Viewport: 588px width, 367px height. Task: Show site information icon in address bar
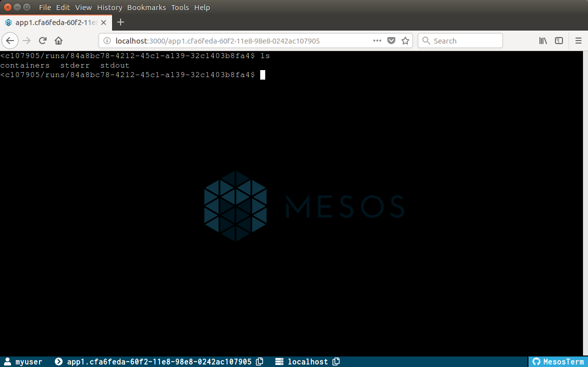107,41
